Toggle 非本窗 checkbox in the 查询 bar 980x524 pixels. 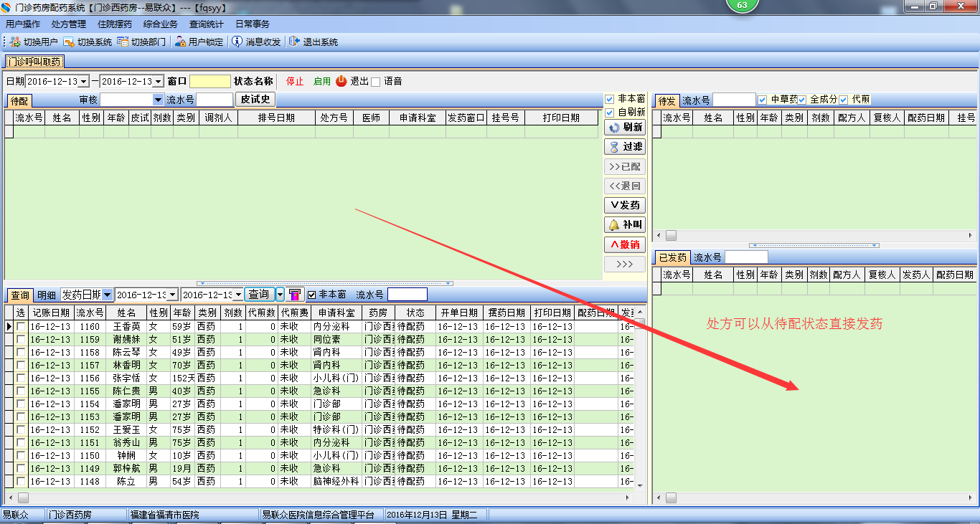(311, 295)
